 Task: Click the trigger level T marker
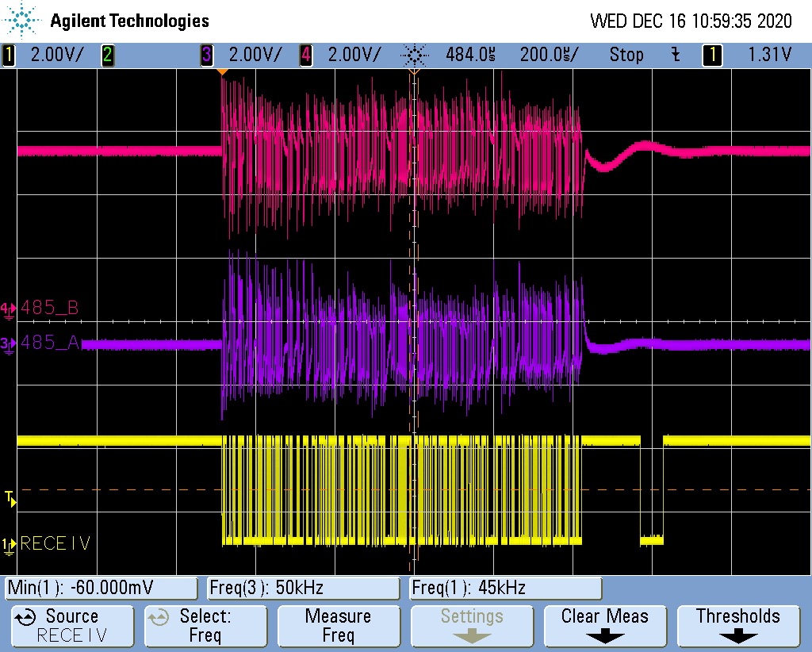tap(10, 499)
